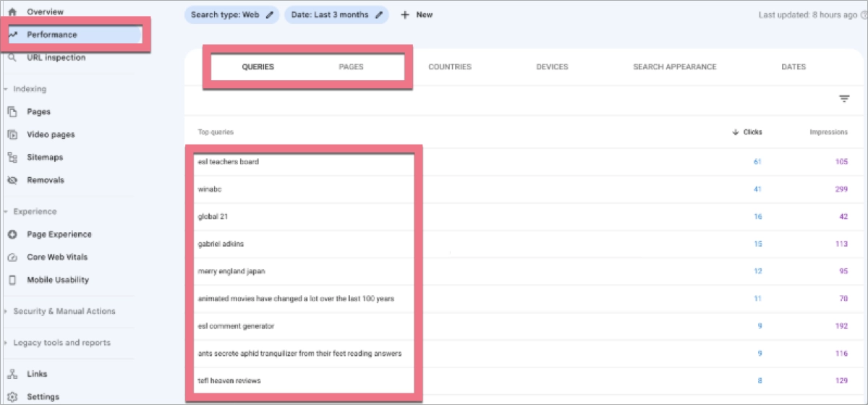Viewport: 868px width, 405px height.
Task: Click the Links network icon
Action: pos(12,374)
